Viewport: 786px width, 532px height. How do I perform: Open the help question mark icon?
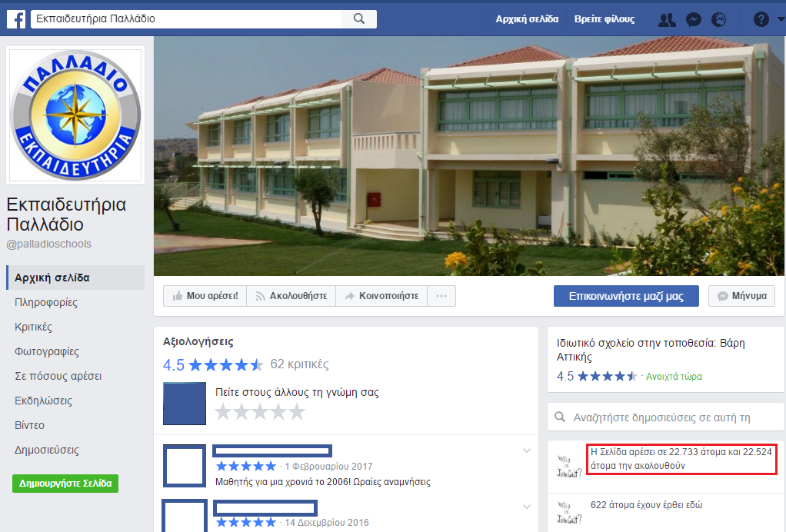tap(761, 19)
